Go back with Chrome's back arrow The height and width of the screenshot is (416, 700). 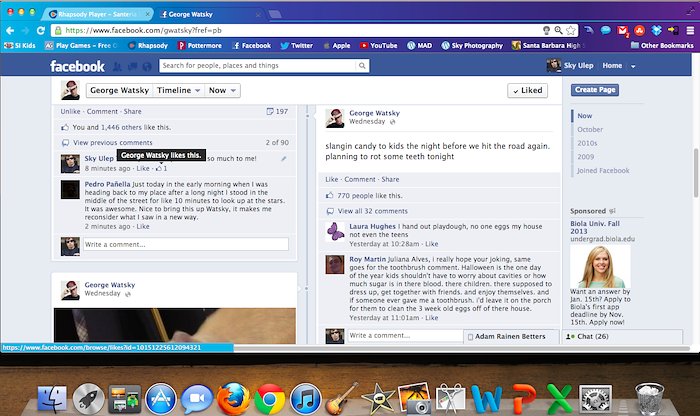click(x=10, y=30)
